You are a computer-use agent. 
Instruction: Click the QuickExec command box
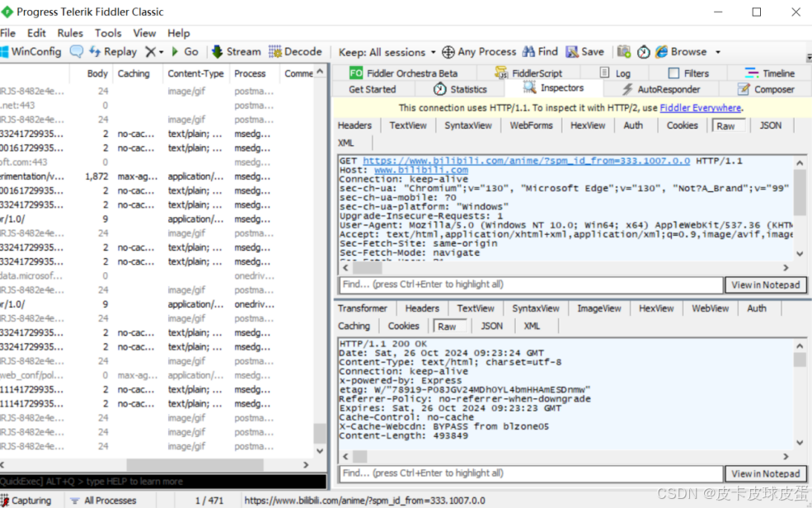click(x=163, y=481)
